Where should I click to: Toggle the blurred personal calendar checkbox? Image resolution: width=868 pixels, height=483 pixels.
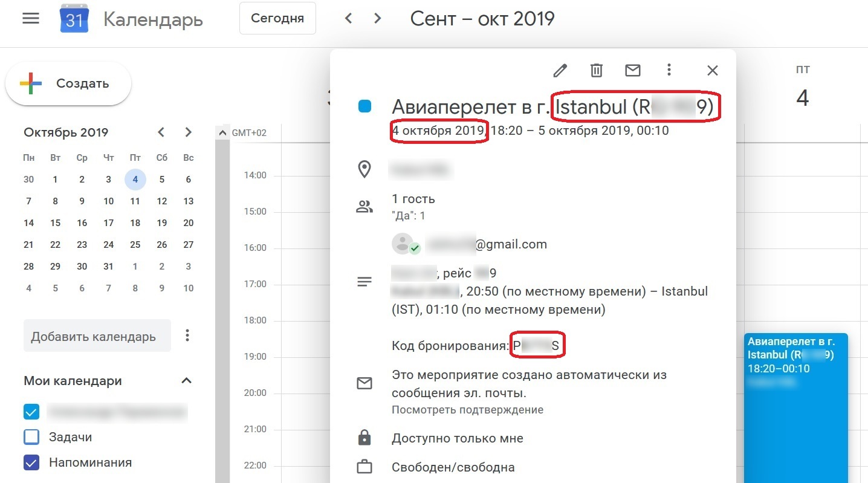[31, 412]
